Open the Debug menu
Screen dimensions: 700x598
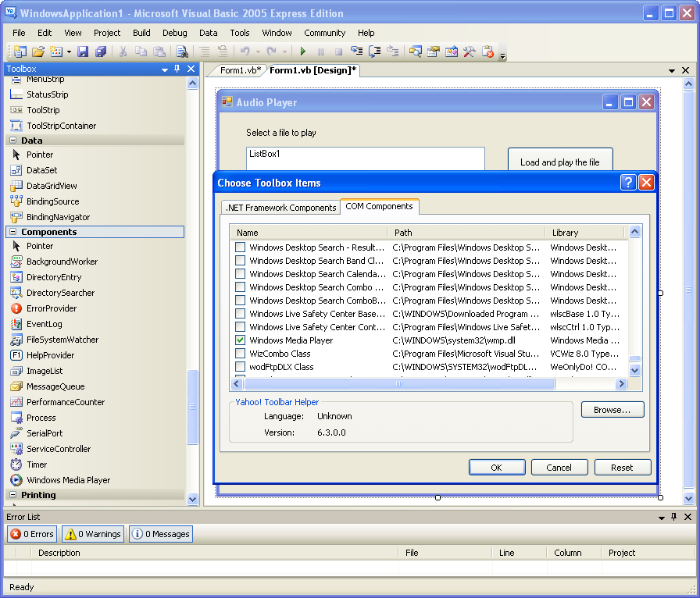coord(174,33)
